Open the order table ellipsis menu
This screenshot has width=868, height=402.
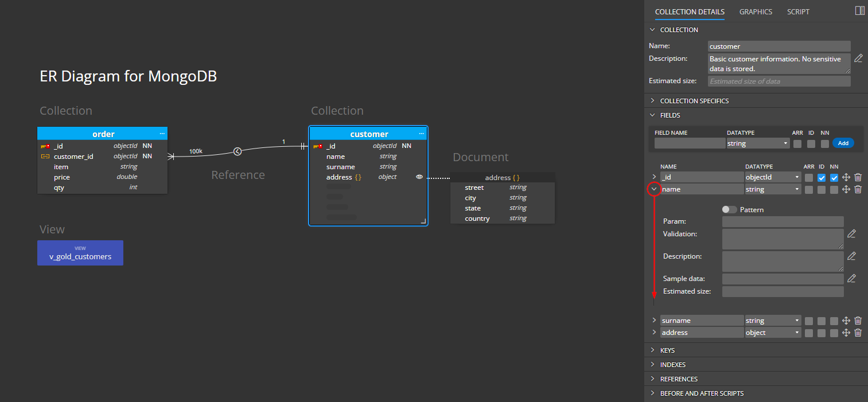coord(161,133)
